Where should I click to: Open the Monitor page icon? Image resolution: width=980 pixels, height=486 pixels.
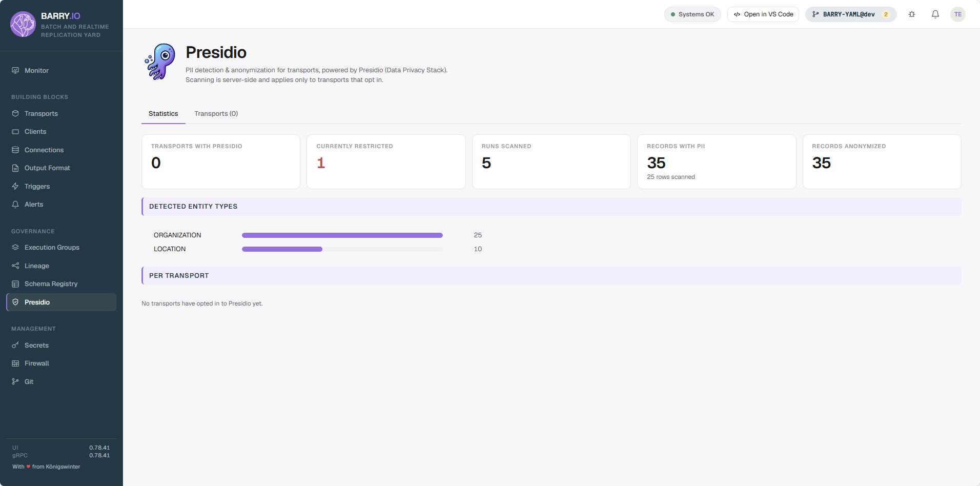coord(15,70)
